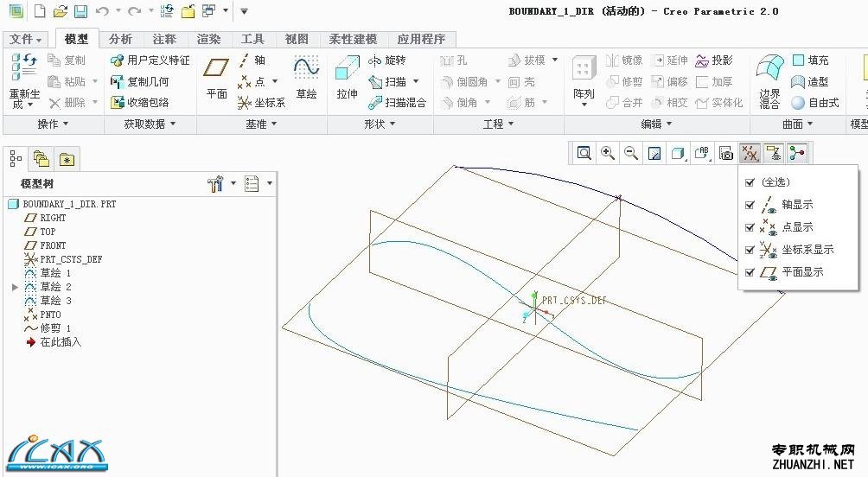Click Shrinkwrap (收缩包络)

[139, 102]
